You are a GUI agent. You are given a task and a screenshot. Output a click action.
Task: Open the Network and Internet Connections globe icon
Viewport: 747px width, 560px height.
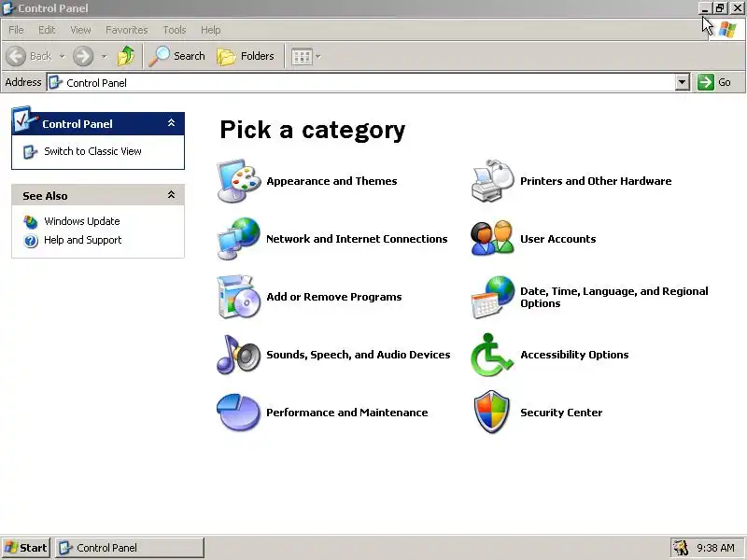pos(239,239)
